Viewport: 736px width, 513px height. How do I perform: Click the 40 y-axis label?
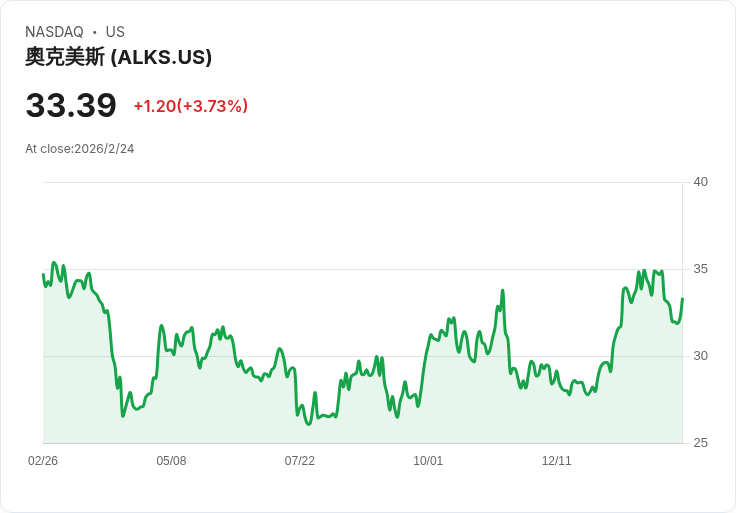click(700, 182)
